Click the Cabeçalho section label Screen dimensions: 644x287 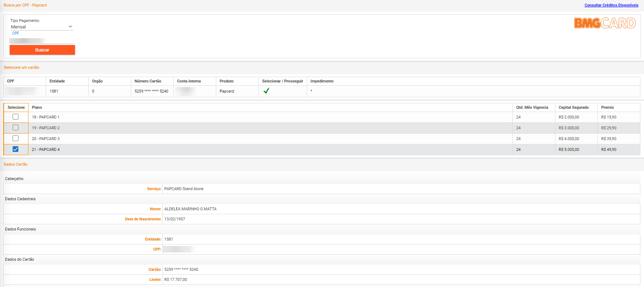[14, 179]
